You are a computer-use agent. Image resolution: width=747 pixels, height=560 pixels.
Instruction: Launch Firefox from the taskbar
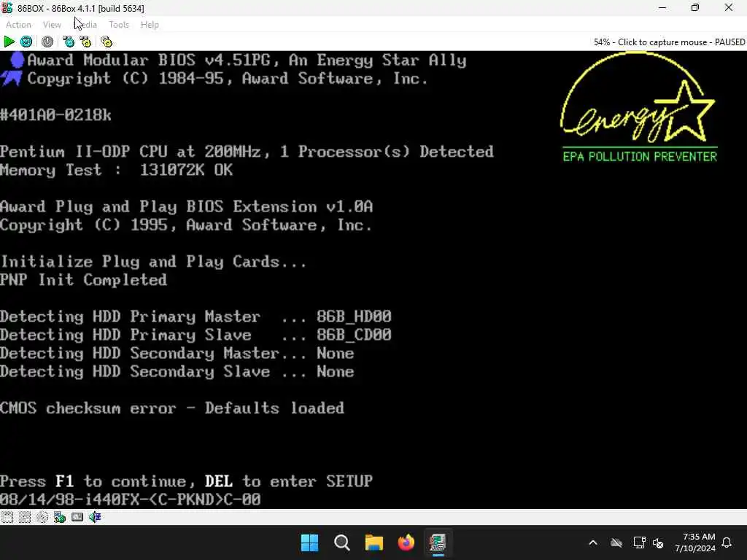click(x=406, y=542)
